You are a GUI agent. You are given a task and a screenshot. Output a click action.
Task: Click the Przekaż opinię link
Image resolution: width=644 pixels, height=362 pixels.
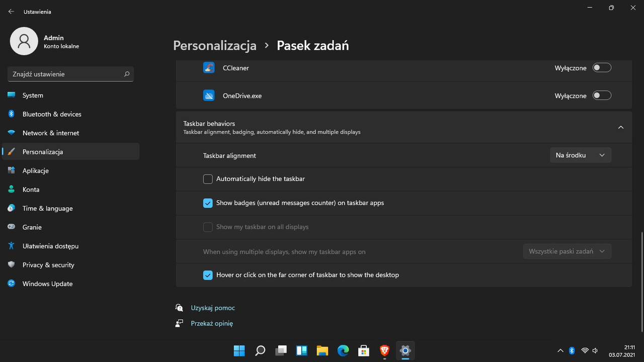click(212, 323)
